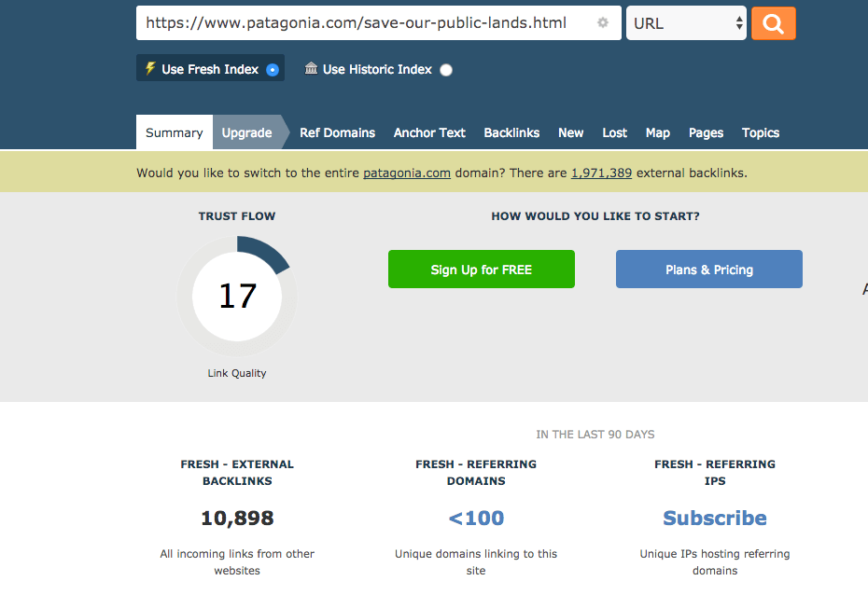Switch to the Summary tab
Screen dimensions: 868x609
(175, 132)
